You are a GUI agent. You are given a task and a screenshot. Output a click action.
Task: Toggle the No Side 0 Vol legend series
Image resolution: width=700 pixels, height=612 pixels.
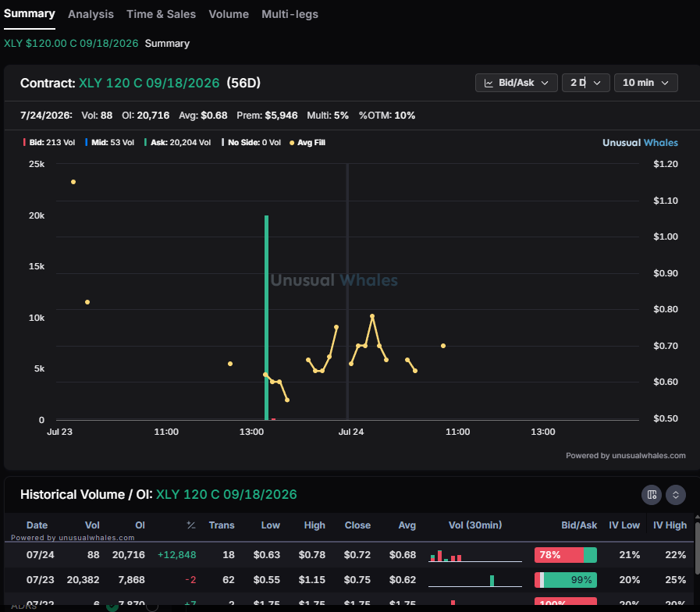(x=251, y=143)
